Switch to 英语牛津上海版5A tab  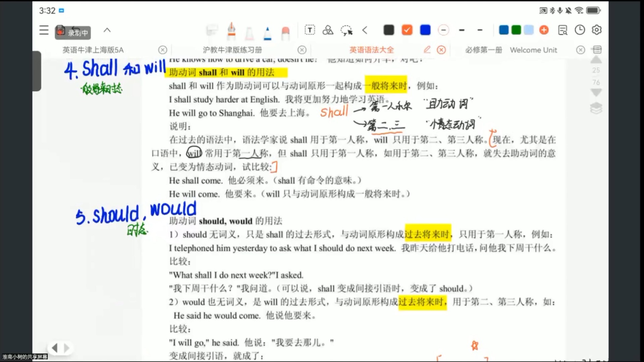pyautogui.click(x=93, y=50)
